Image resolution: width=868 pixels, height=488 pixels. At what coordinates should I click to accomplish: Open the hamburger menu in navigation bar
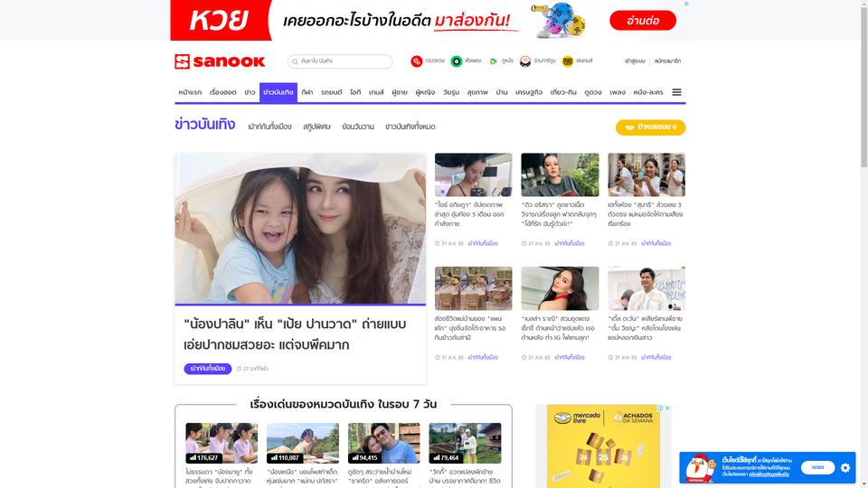676,92
